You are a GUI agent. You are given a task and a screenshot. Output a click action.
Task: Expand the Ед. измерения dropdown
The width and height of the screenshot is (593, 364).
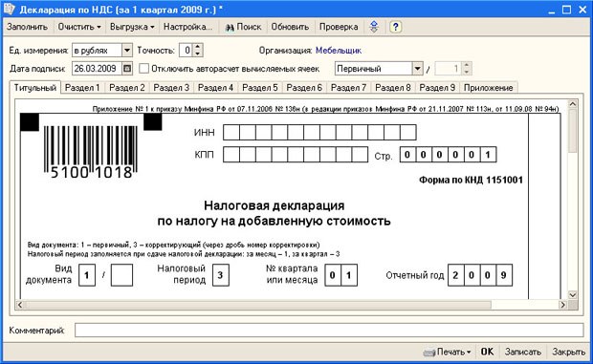tap(127, 51)
